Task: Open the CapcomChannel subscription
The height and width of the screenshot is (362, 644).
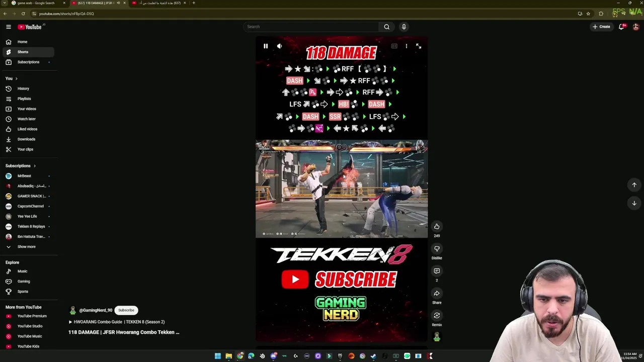Action: (28, 206)
